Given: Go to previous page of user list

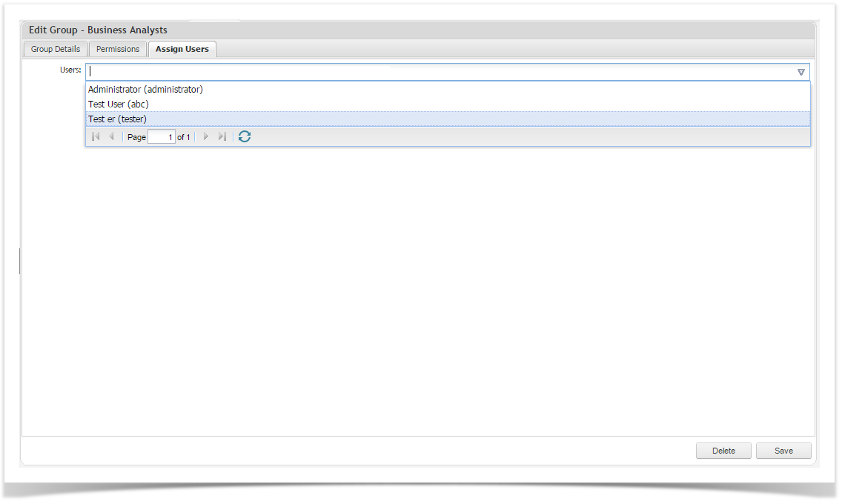Looking at the screenshot, I should tap(112, 137).
